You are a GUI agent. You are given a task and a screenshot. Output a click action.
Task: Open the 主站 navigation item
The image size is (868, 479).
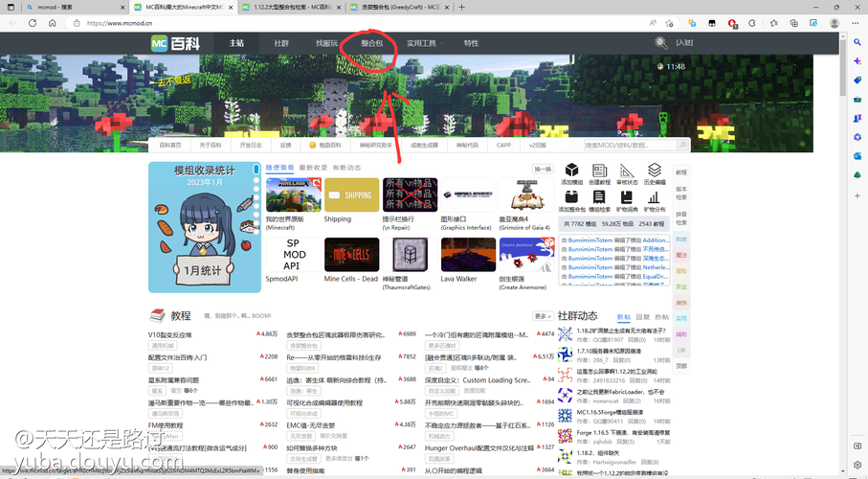(x=236, y=43)
